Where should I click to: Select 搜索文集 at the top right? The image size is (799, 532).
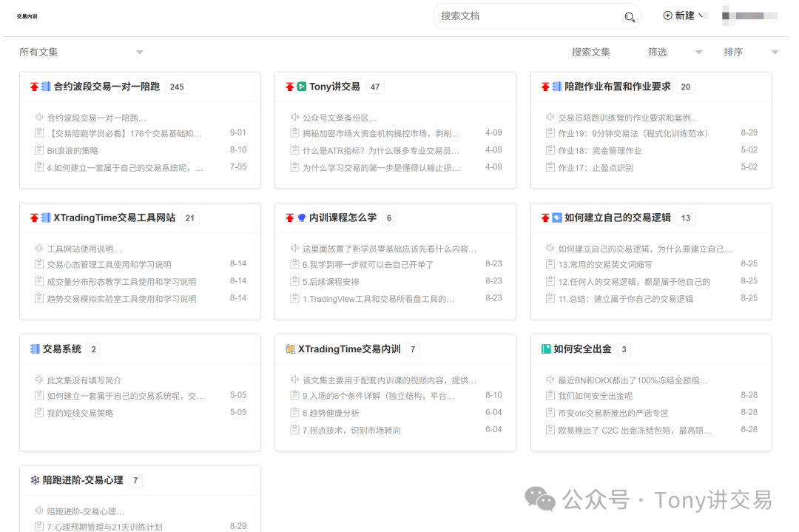(x=591, y=52)
